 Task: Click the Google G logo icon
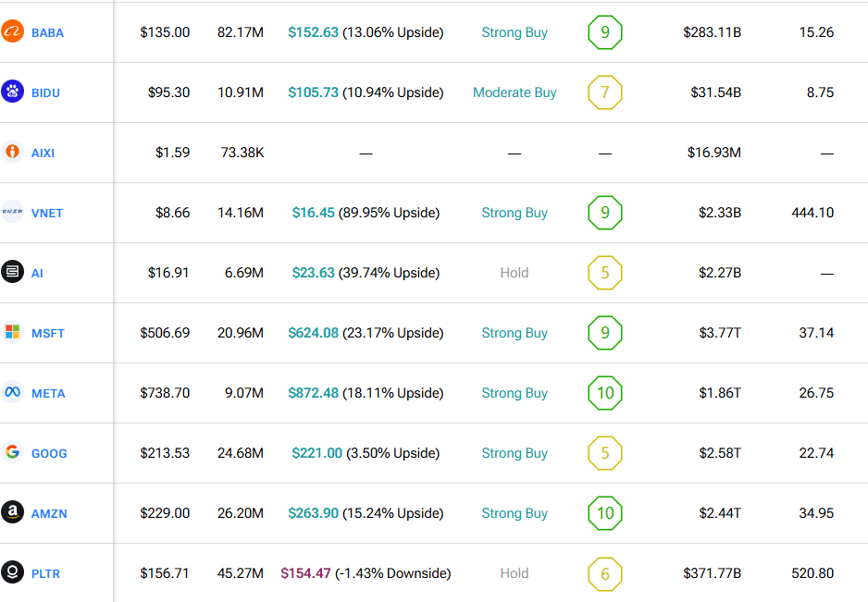pyautogui.click(x=12, y=452)
